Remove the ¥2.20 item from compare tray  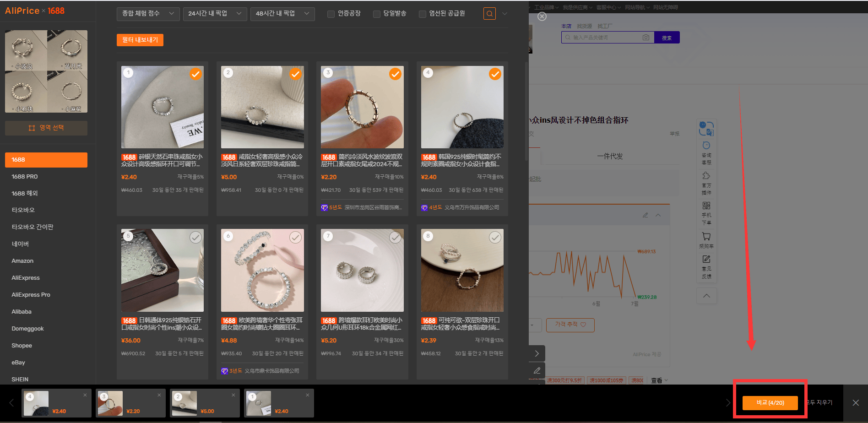pyautogui.click(x=159, y=395)
